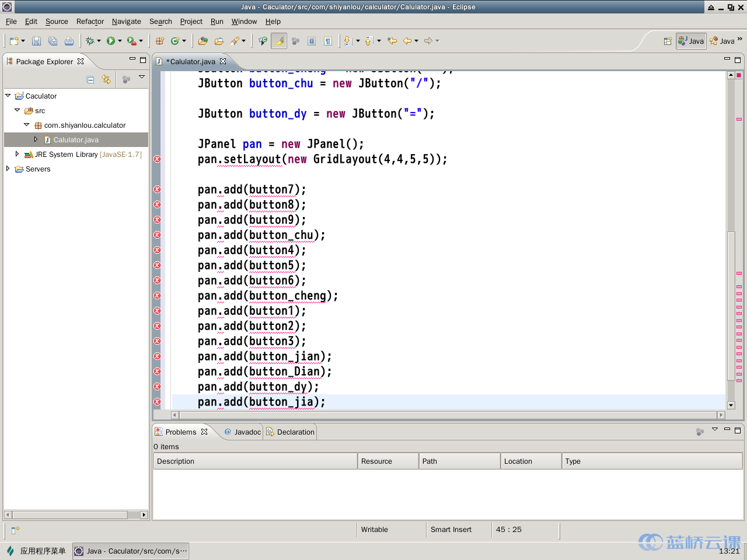Run the program with green Run button

[x=111, y=41]
